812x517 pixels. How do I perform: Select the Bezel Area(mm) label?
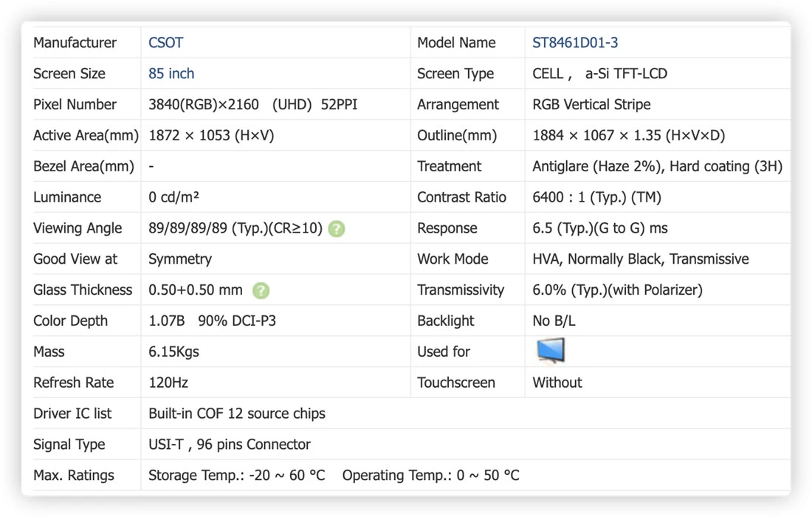(83, 166)
